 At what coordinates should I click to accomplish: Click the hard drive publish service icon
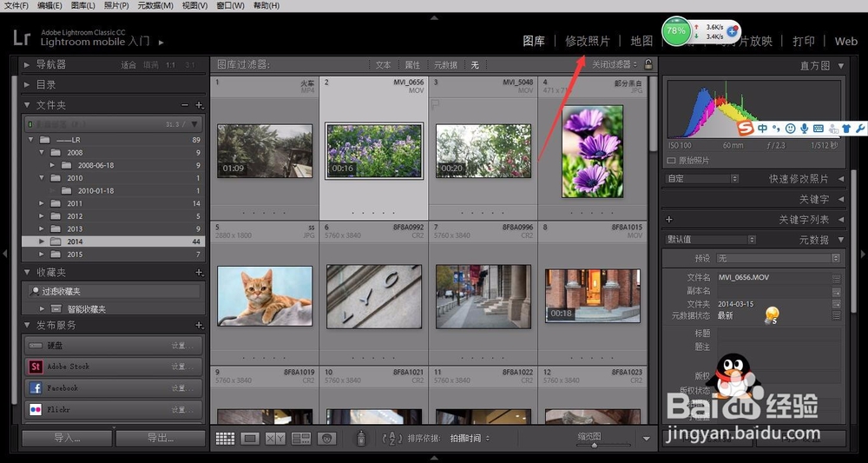click(x=36, y=346)
